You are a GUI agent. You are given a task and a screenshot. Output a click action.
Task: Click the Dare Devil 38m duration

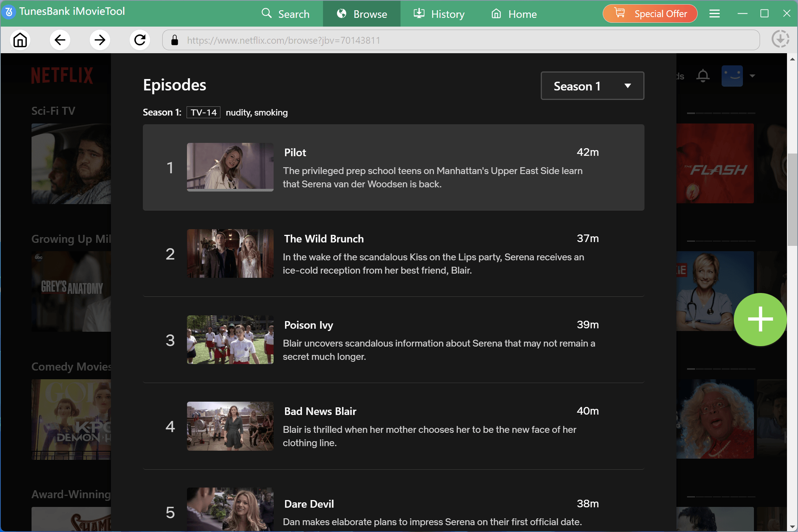[587, 504]
